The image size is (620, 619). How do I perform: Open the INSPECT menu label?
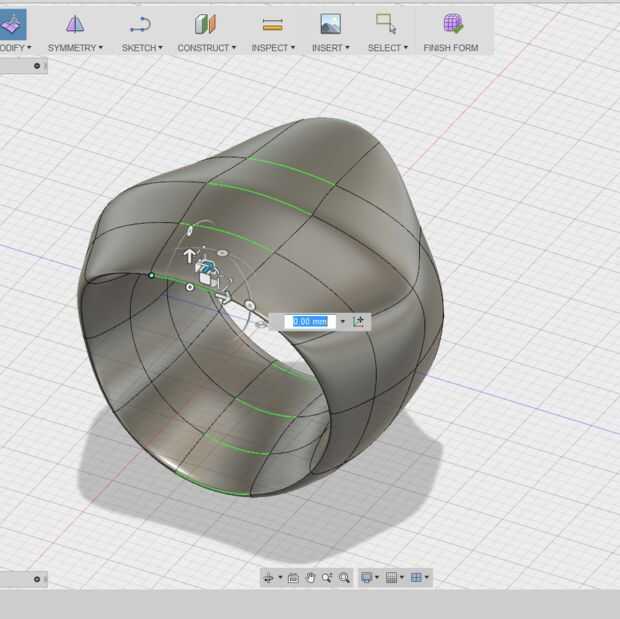[272, 47]
